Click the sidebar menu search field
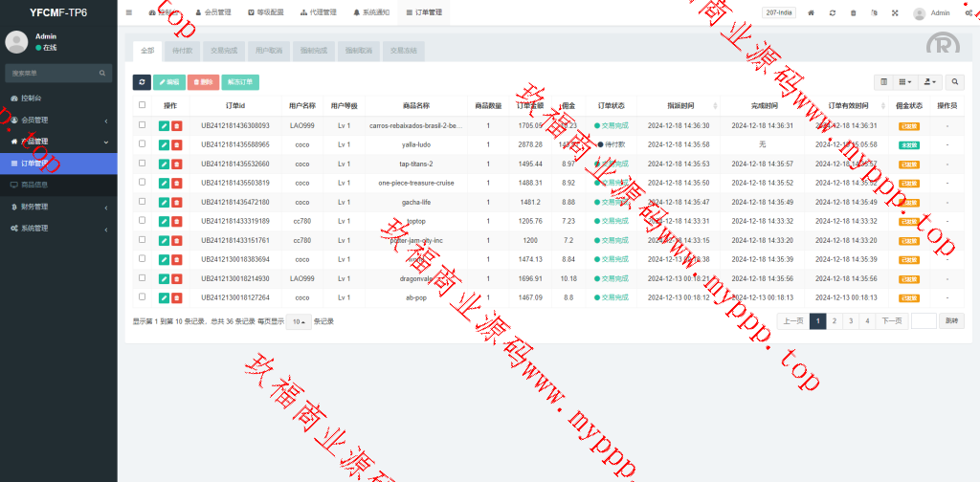The height and width of the screenshot is (482, 980). pyautogui.click(x=53, y=73)
